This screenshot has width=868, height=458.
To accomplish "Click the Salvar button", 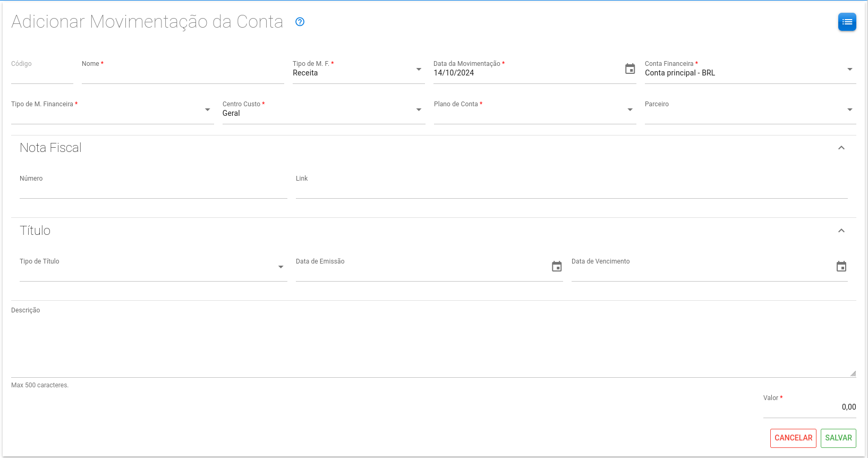I will (x=838, y=438).
